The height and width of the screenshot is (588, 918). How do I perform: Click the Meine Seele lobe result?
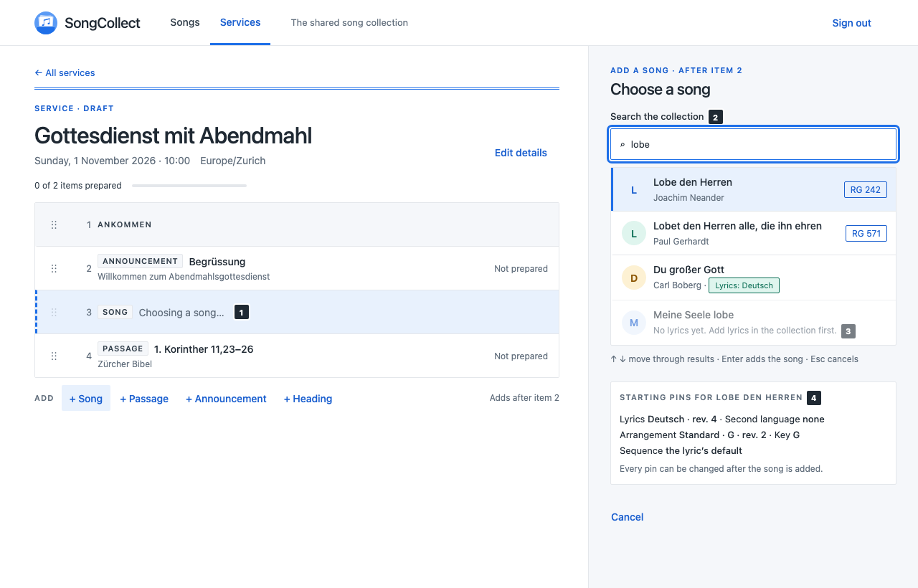(753, 322)
